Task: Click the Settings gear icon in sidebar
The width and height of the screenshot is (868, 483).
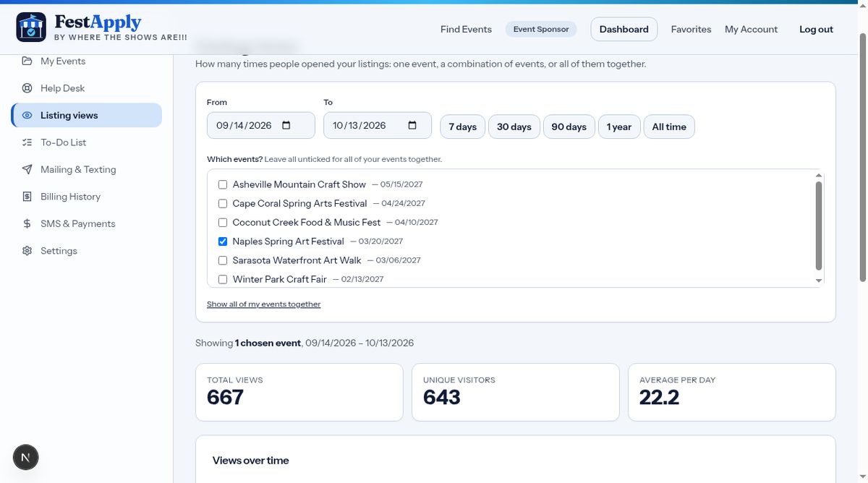Action: tap(27, 251)
